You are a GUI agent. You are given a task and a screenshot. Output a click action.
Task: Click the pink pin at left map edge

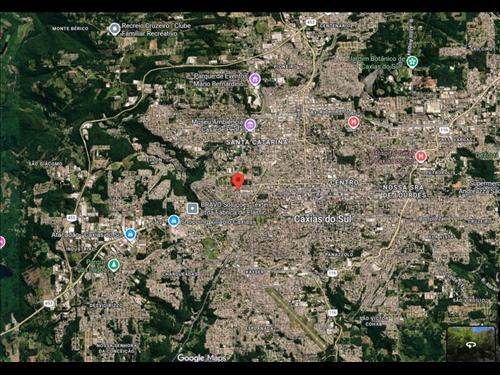coord(2,242)
